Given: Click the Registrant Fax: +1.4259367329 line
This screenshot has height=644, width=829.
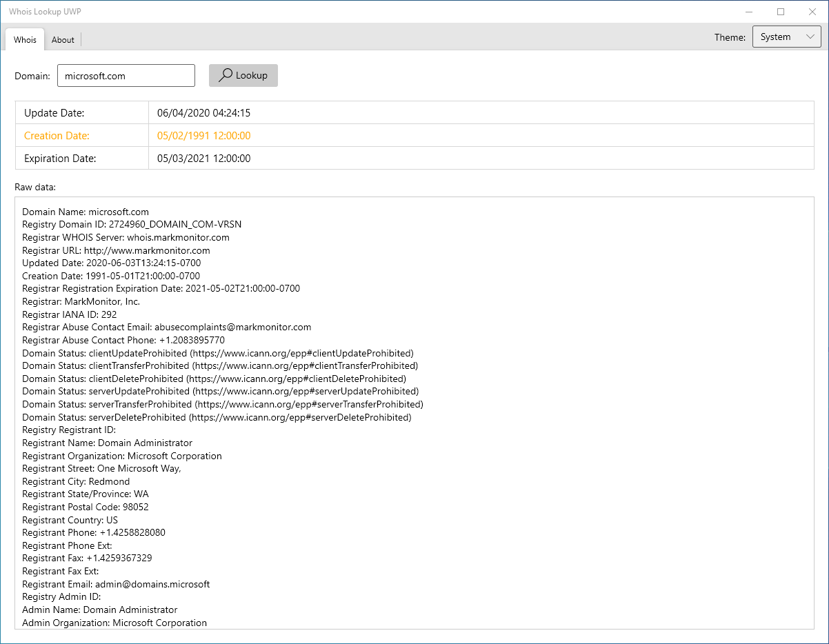Looking at the screenshot, I should click(87, 558).
